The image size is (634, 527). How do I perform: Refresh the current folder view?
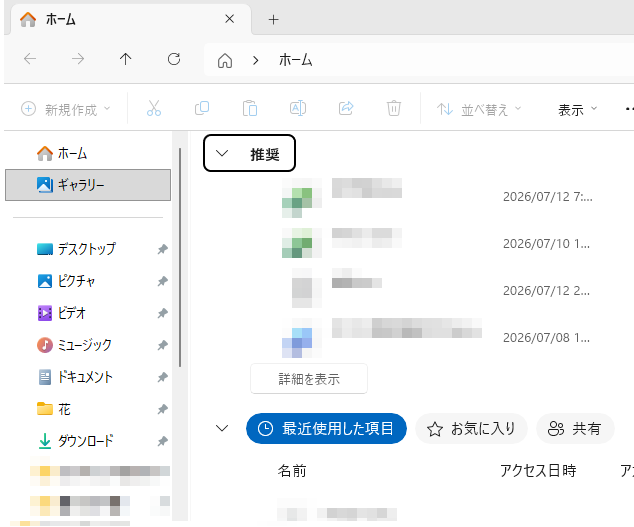click(x=174, y=59)
